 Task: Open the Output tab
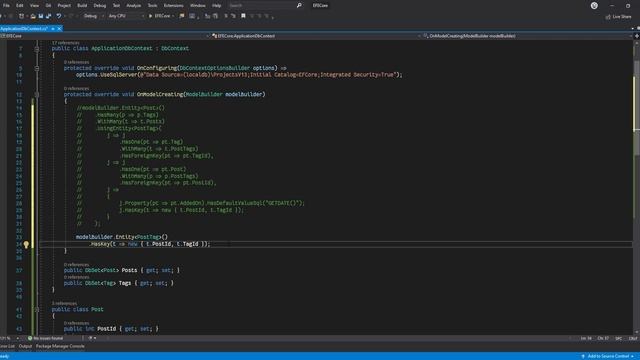point(25,346)
